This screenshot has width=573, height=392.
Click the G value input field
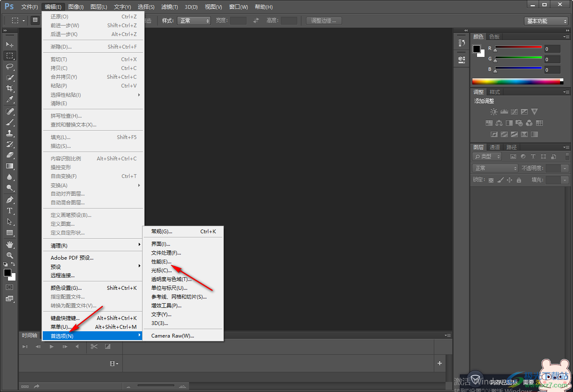click(552, 59)
